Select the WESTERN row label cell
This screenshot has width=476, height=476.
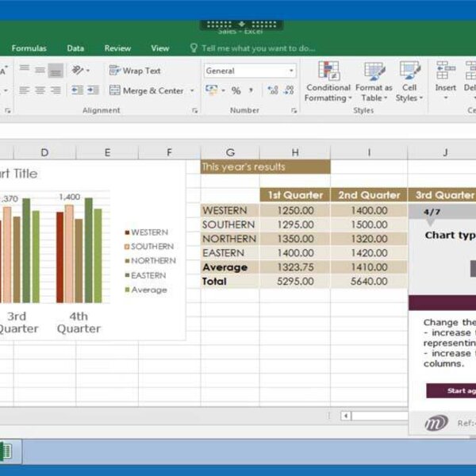230,210
